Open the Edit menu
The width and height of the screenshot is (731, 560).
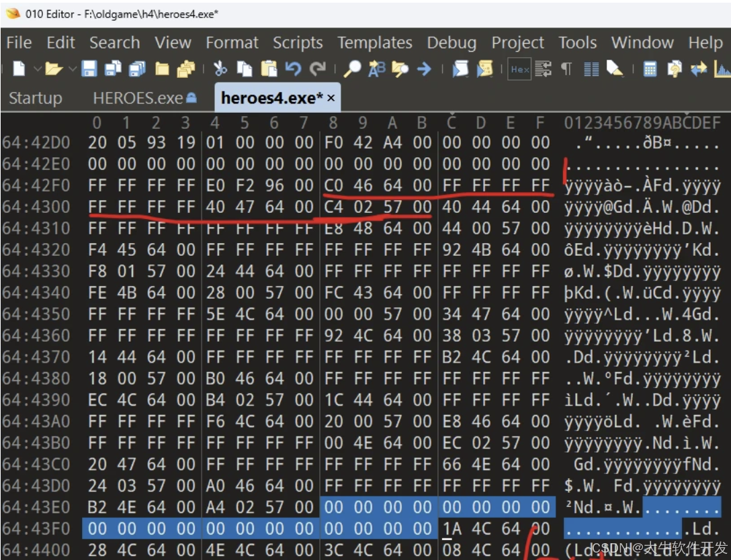(x=60, y=42)
